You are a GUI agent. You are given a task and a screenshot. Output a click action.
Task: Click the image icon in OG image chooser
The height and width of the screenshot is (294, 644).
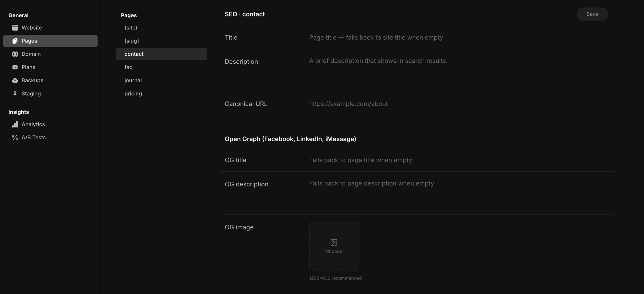click(x=334, y=242)
